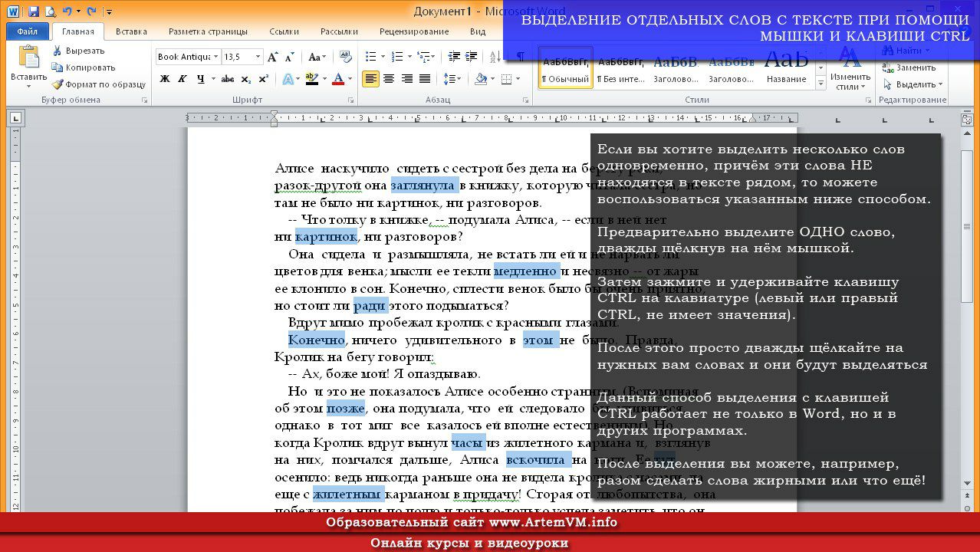
Task: Toggle underline Ч formatting
Action: tap(200, 79)
